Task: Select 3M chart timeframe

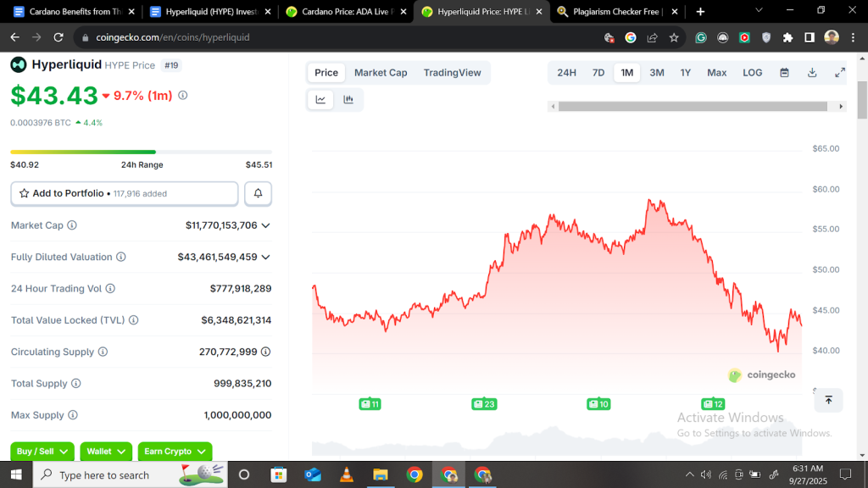Action: pyautogui.click(x=657, y=73)
